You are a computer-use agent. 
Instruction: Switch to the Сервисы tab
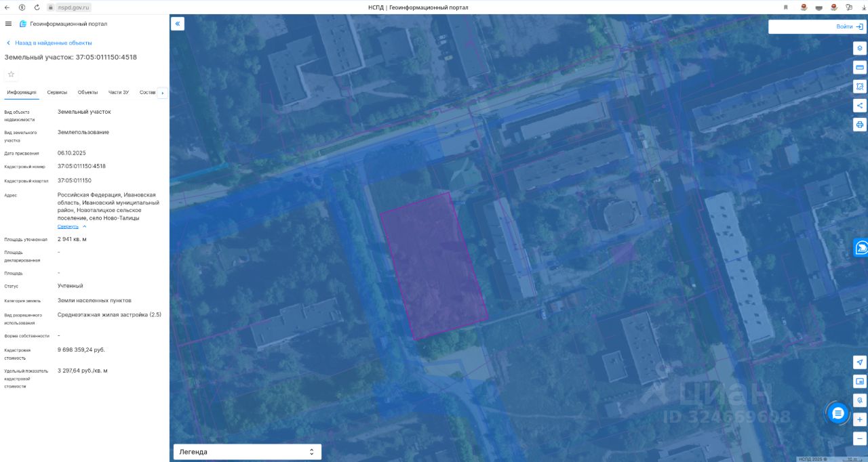coord(57,92)
